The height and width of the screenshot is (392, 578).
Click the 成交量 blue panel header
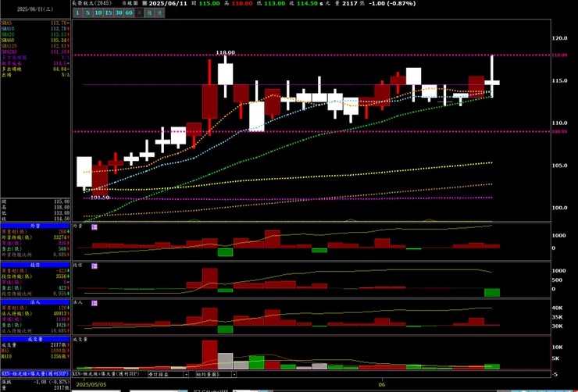point(35,340)
